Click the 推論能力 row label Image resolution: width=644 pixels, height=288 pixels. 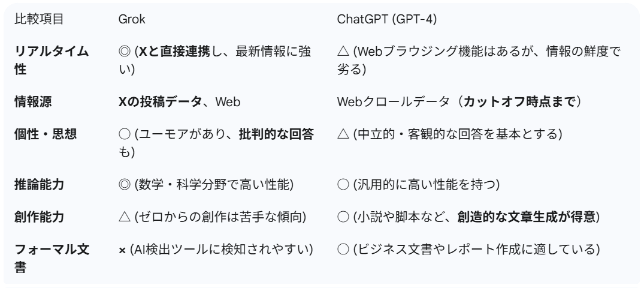point(39,184)
